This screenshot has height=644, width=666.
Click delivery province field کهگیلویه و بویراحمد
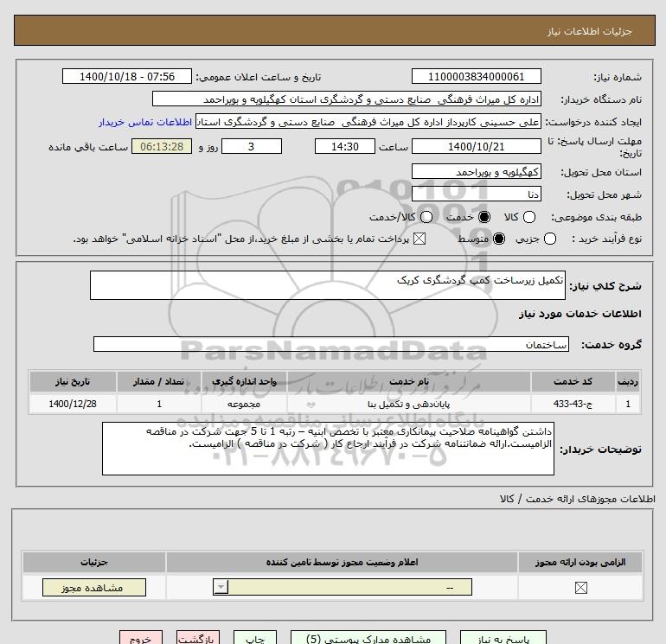click(x=476, y=171)
